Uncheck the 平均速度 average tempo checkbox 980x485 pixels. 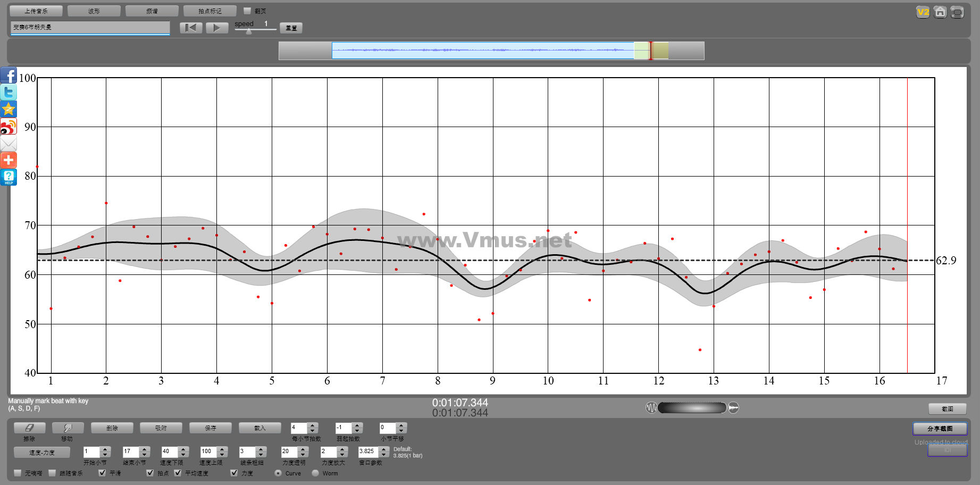(x=178, y=473)
